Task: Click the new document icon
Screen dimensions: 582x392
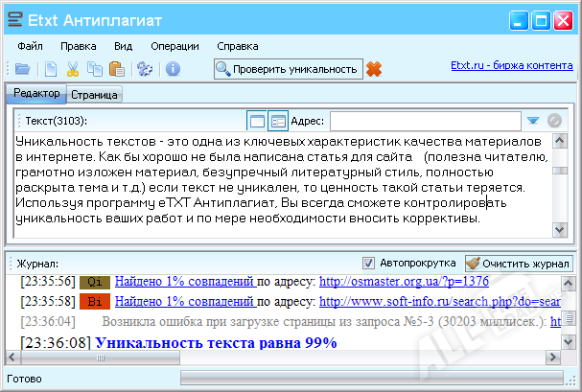Action: tap(51, 68)
